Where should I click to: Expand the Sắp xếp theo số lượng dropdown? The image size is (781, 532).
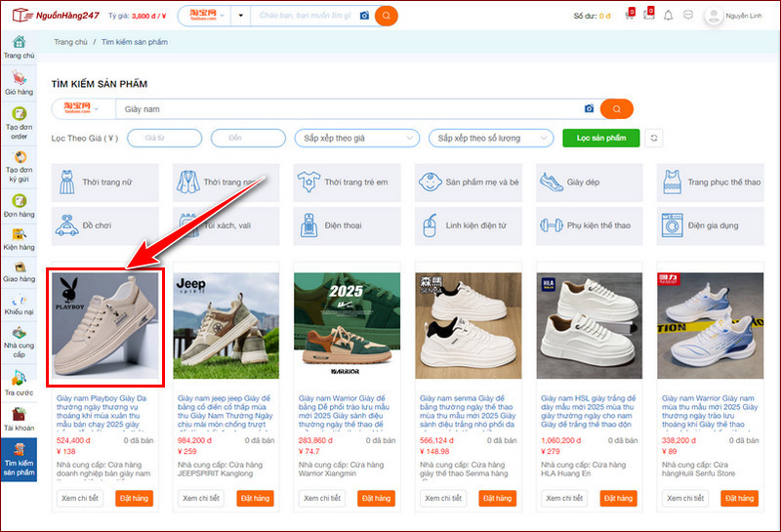[492, 138]
